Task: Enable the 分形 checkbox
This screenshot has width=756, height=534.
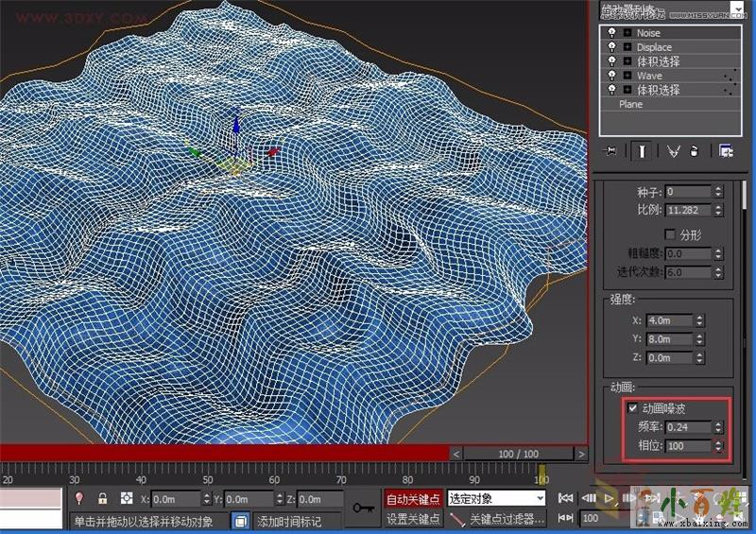Action: coord(670,233)
